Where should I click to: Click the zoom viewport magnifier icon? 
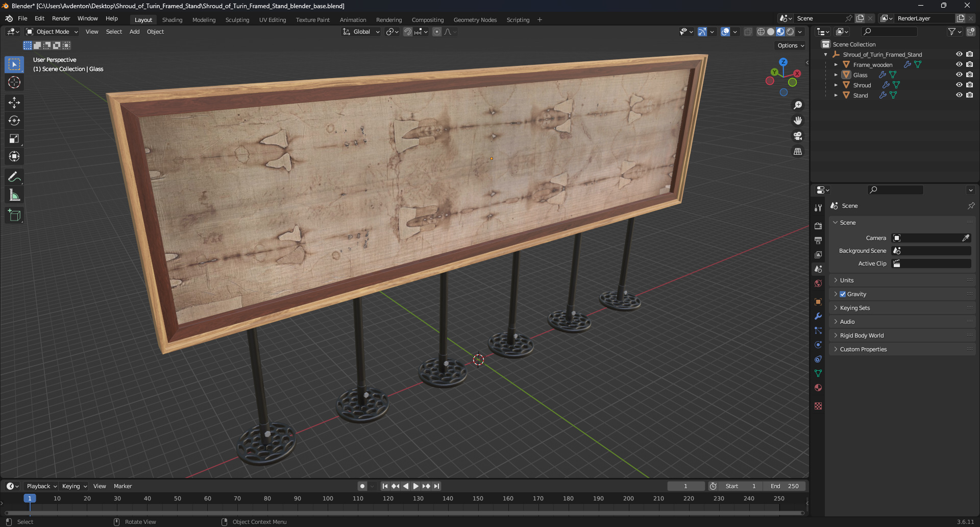point(798,105)
